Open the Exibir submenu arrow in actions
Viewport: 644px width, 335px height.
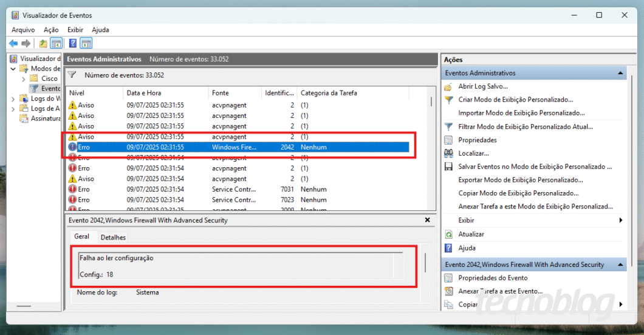point(620,220)
